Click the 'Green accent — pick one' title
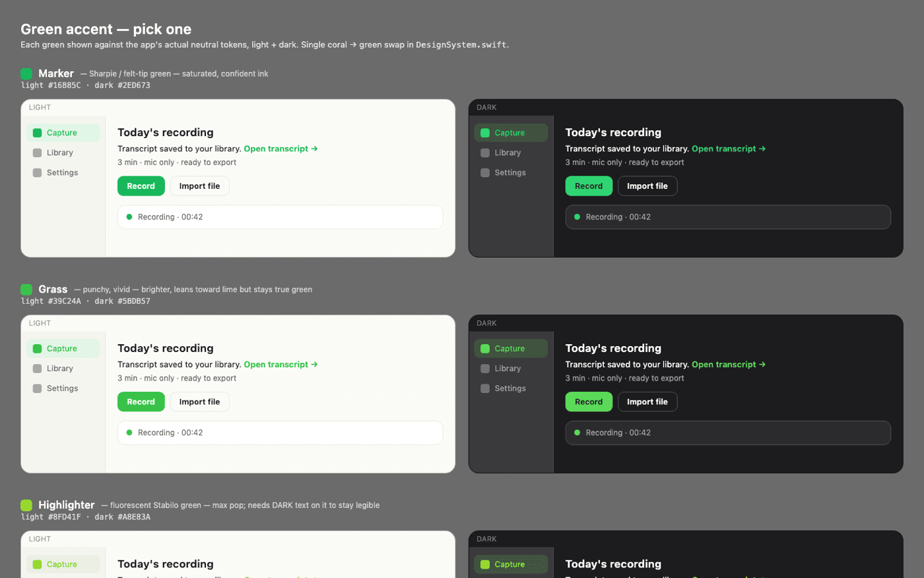Viewport: 924px width, 578px height. point(106,29)
